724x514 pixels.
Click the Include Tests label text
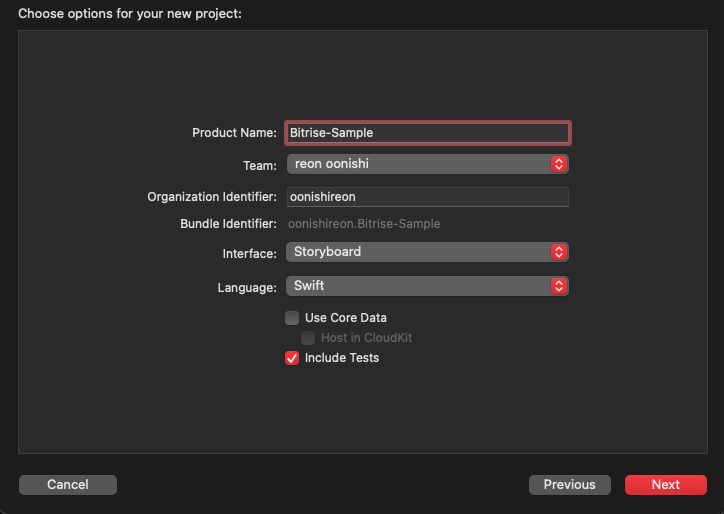click(342, 358)
